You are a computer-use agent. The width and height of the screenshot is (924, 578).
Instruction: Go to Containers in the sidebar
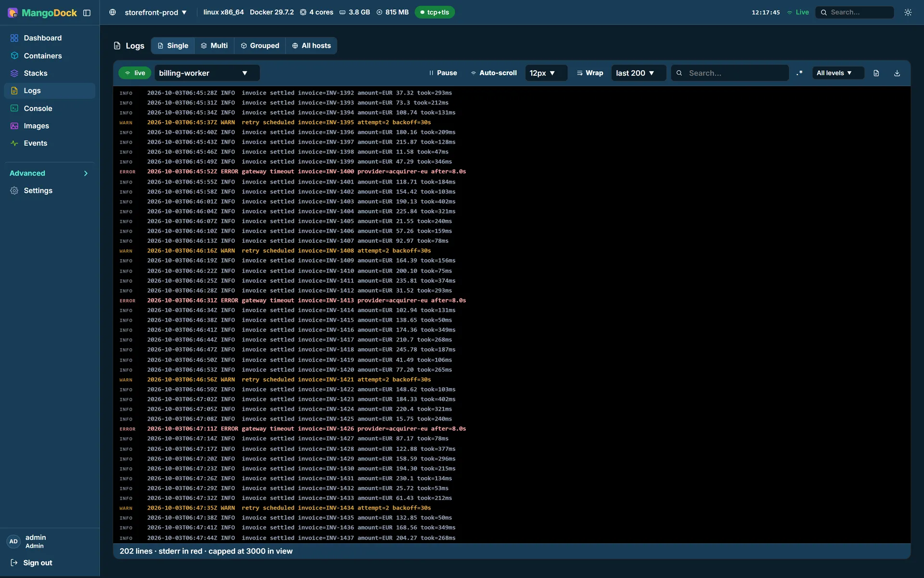pyautogui.click(x=50, y=56)
